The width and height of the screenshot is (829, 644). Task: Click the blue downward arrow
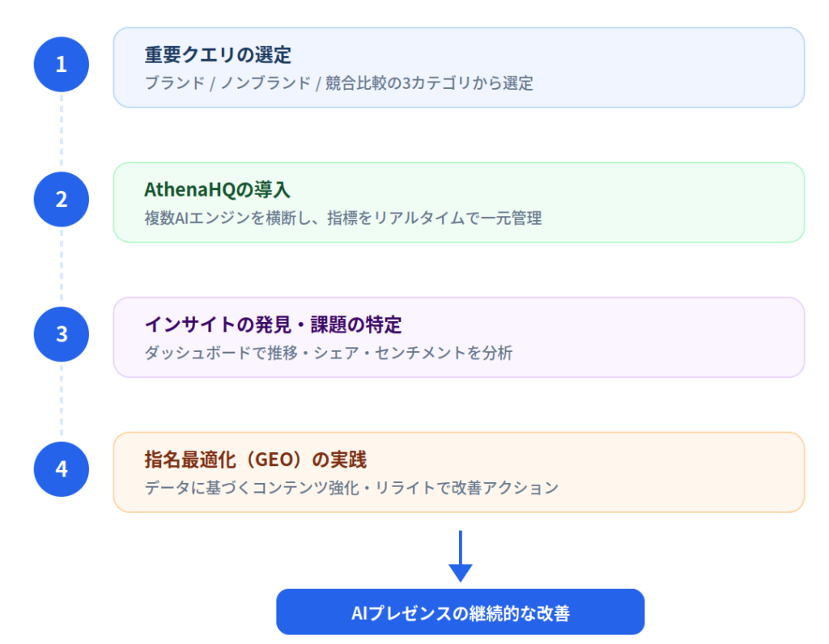(460, 557)
